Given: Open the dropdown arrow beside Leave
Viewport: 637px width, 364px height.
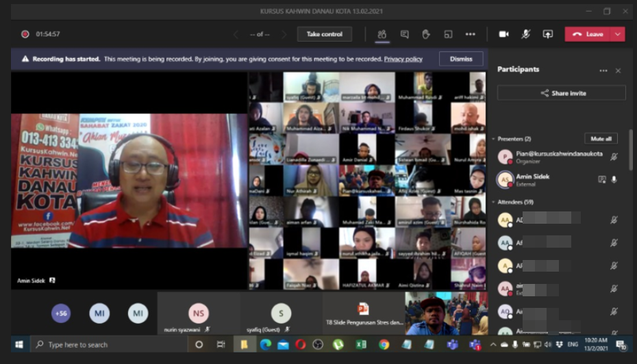Looking at the screenshot, I should pyautogui.click(x=618, y=34).
